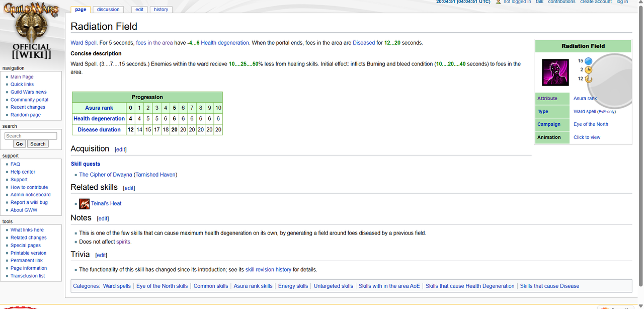
Task: Click the Diseased link in description
Action: (364, 43)
